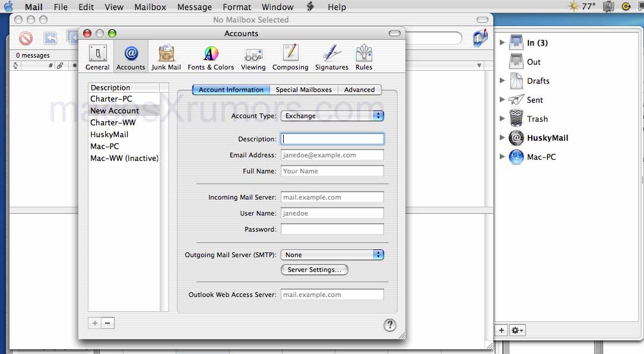Open the Edit menu
Screen dimensions: 644x354
[x=86, y=7]
